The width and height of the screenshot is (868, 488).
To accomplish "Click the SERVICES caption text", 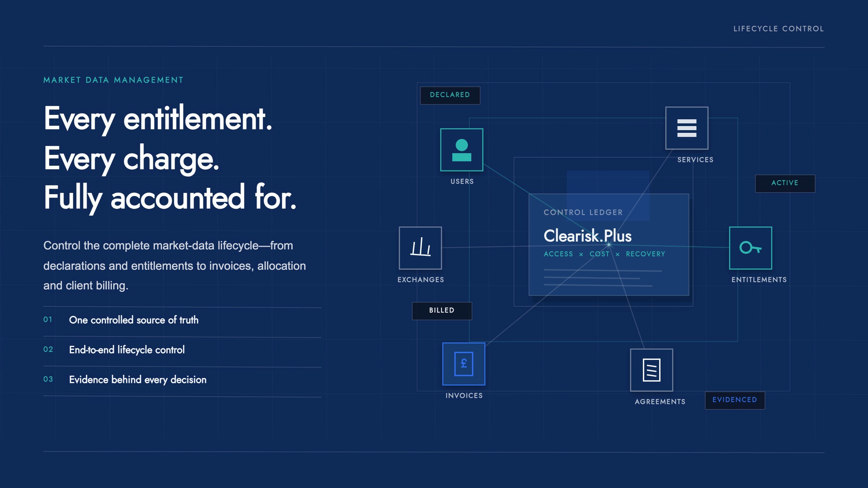I will pyautogui.click(x=695, y=160).
